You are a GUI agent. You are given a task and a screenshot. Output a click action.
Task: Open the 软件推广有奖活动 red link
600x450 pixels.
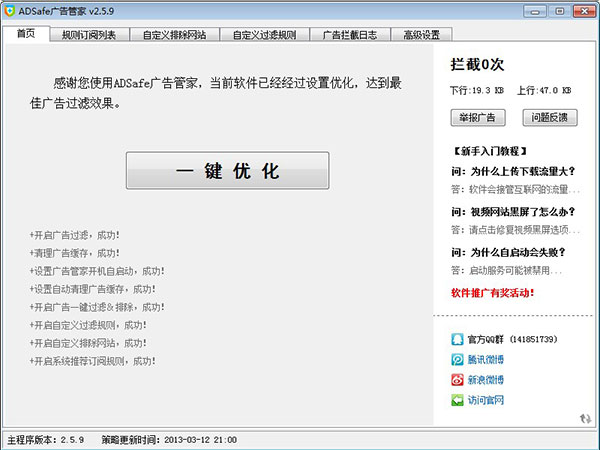point(492,293)
